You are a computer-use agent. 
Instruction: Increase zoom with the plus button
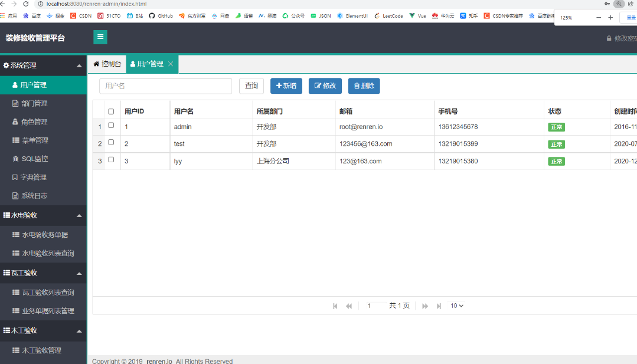610,18
